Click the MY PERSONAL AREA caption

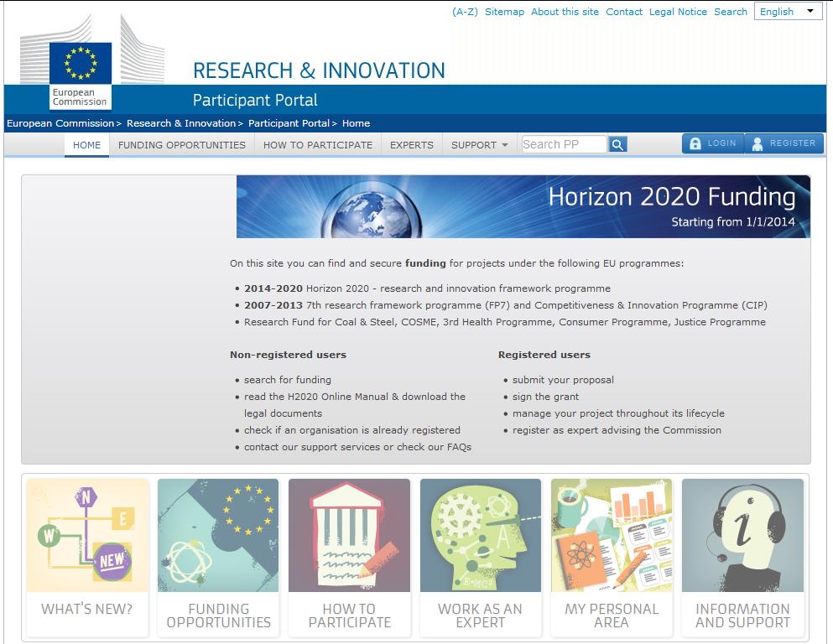click(612, 615)
